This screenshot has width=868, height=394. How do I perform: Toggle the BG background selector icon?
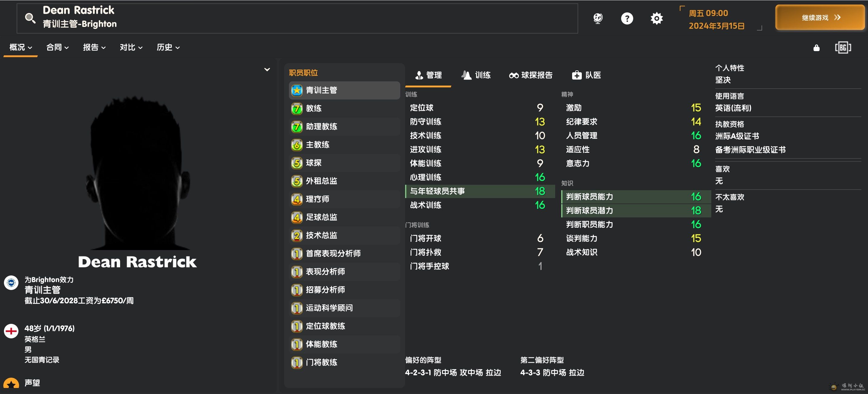[x=843, y=47]
